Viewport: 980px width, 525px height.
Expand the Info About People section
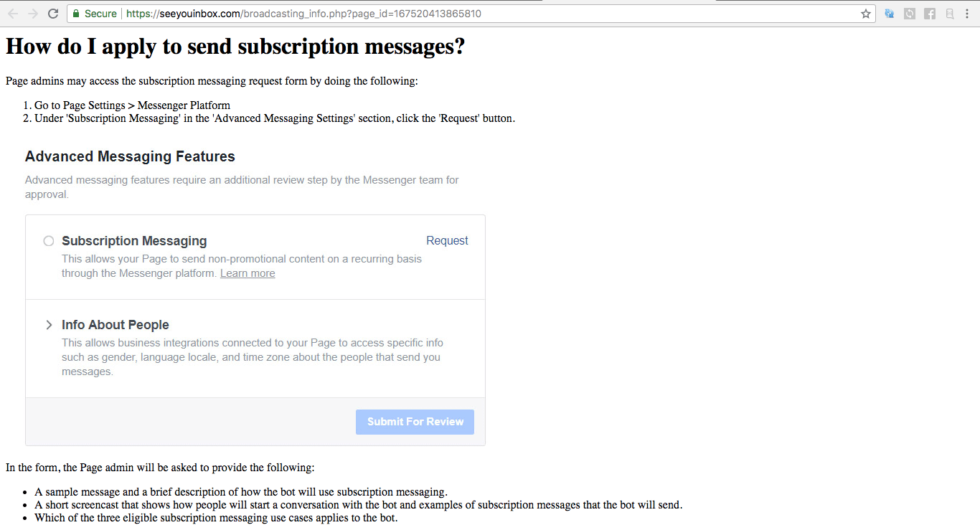point(49,325)
